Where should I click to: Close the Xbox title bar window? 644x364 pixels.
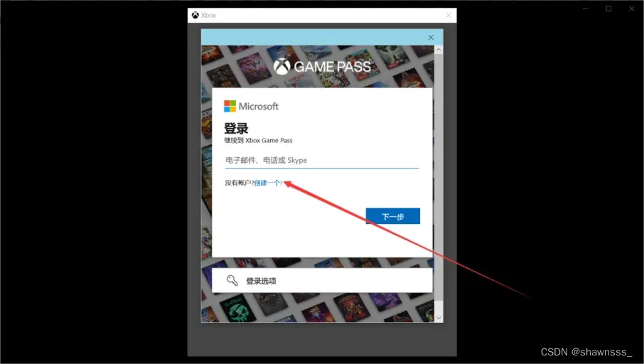click(x=449, y=15)
